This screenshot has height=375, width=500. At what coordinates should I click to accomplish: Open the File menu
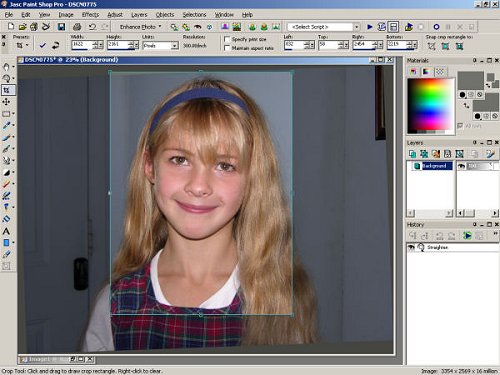coord(9,15)
